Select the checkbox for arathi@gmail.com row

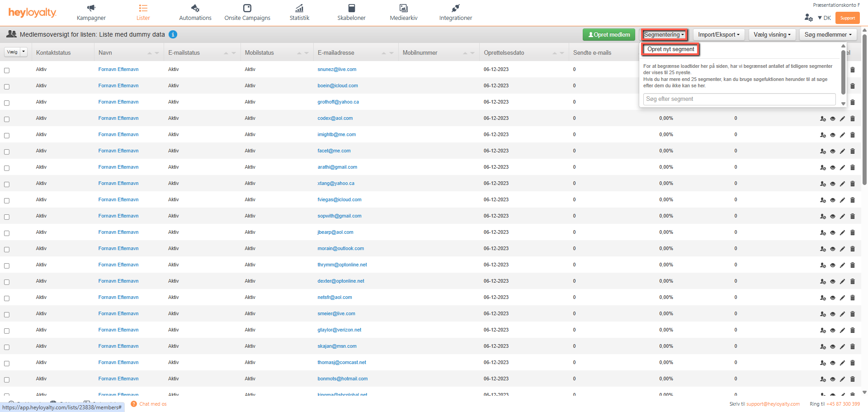pyautogui.click(x=7, y=168)
